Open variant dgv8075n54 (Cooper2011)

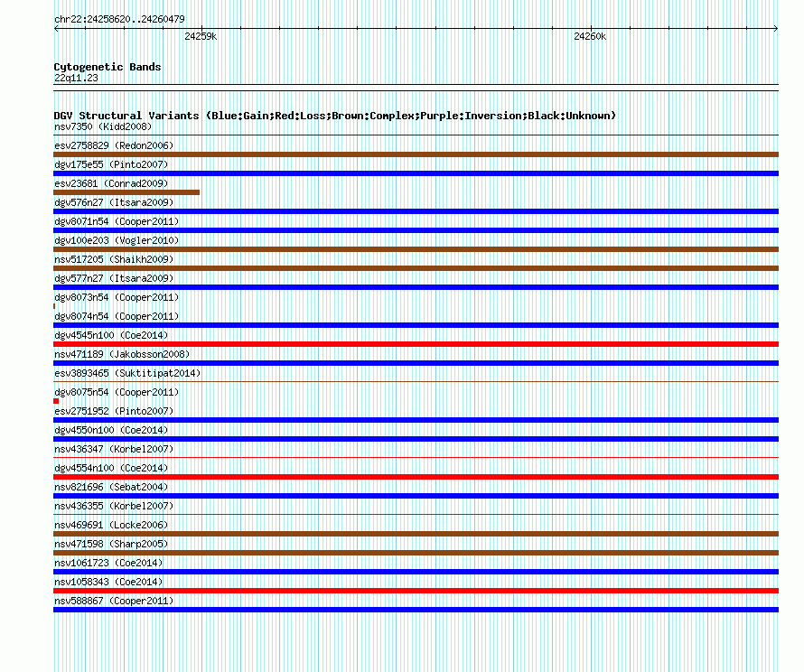pyautogui.click(x=117, y=392)
